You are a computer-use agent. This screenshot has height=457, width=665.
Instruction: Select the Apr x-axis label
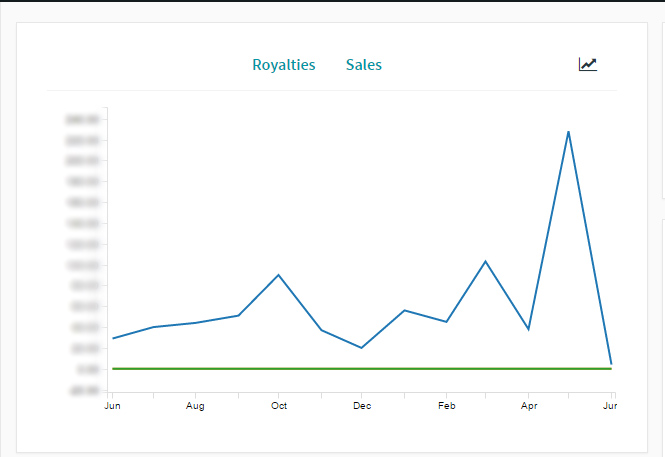528,406
